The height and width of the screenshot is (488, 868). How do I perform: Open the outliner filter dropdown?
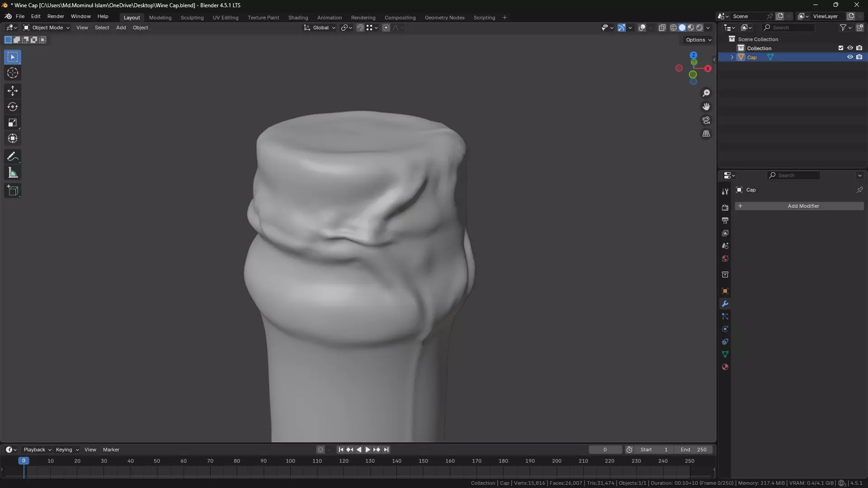845,28
